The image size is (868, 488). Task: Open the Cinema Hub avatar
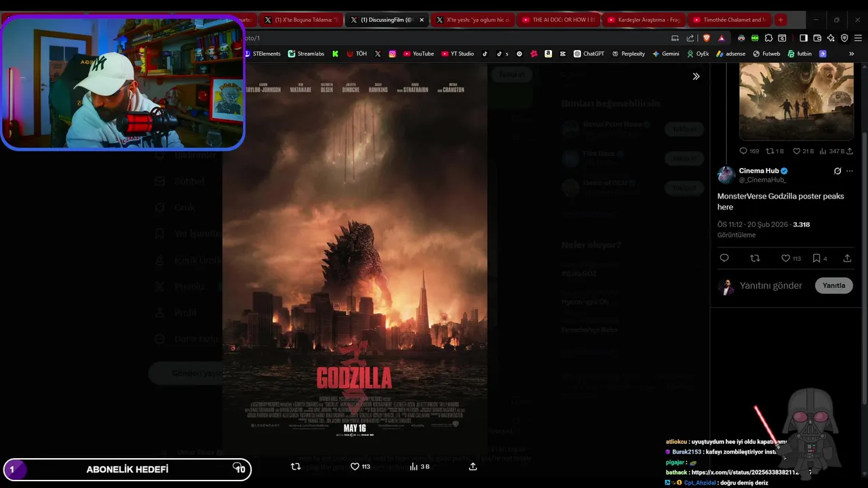click(x=726, y=175)
